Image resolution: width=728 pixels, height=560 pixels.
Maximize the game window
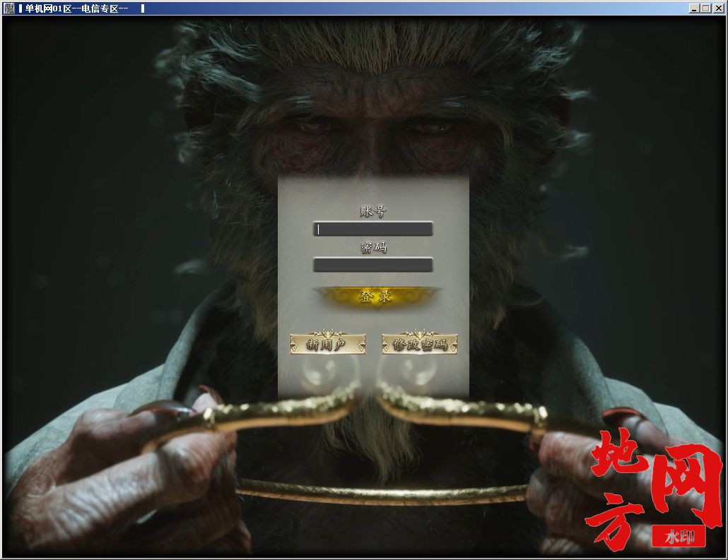tap(705, 8)
